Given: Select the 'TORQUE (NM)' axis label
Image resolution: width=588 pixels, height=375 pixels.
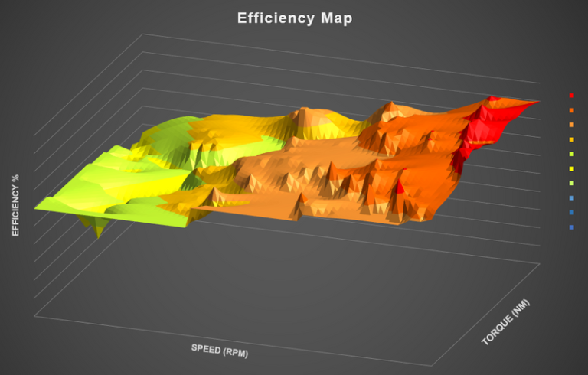Looking at the screenshot, I should 505,321.
